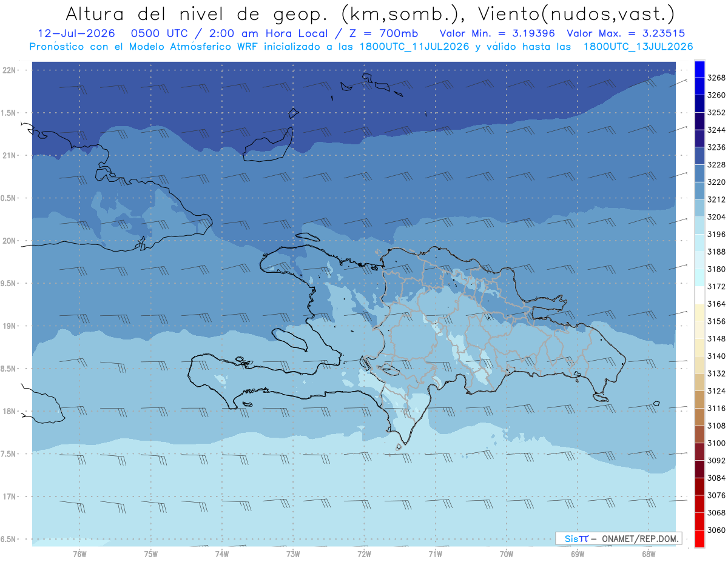Click colorbar label 3148
Screen dimensions: 728x562
[716, 339]
